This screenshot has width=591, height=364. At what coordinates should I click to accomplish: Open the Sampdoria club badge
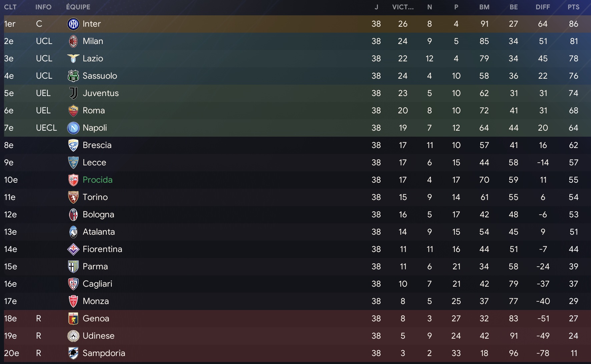click(73, 353)
